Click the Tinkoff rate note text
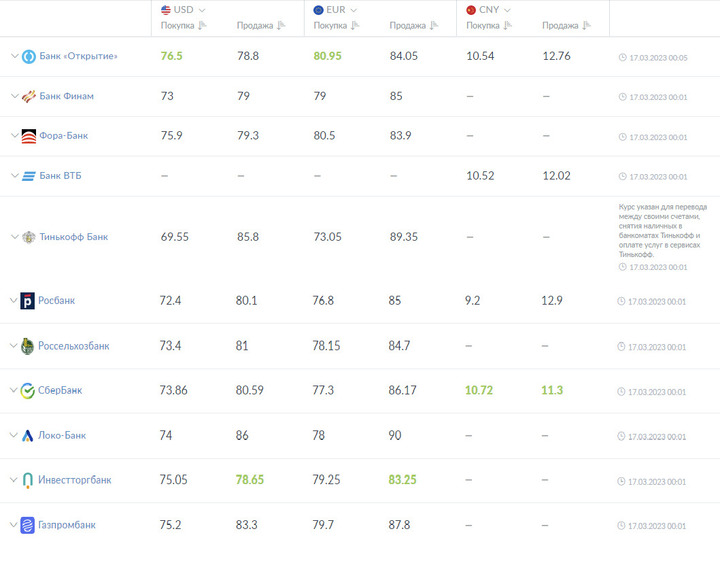This screenshot has height=561, width=720. point(663,230)
